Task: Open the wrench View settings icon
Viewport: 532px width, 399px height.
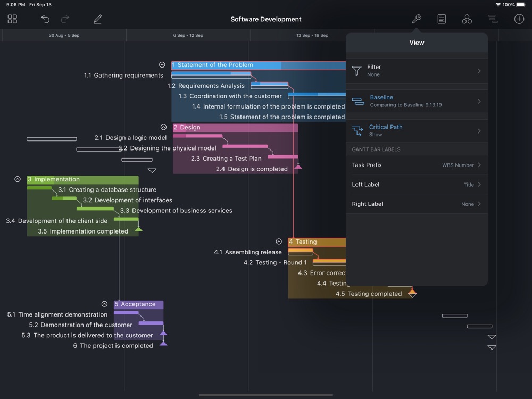Action: click(x=417, y=19)
